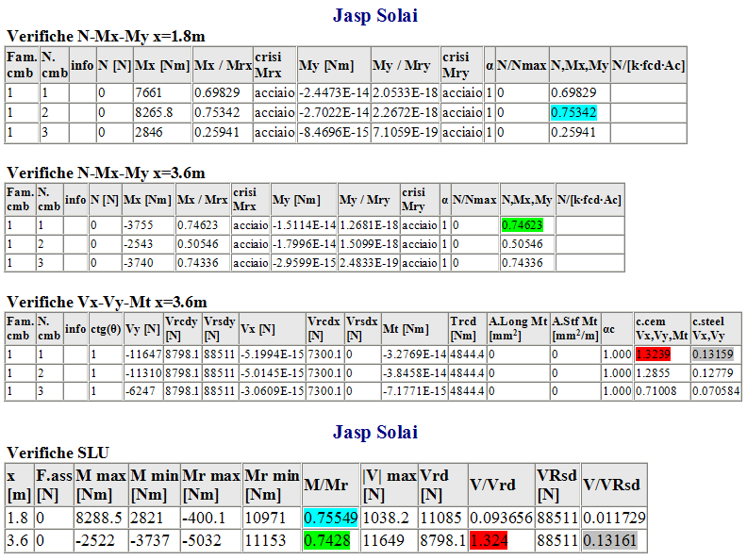Click |V| max value 11649

click(383, 541)
